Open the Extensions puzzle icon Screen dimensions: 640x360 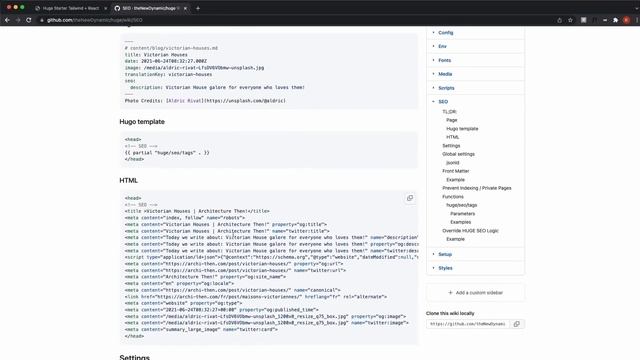[616, 20]
